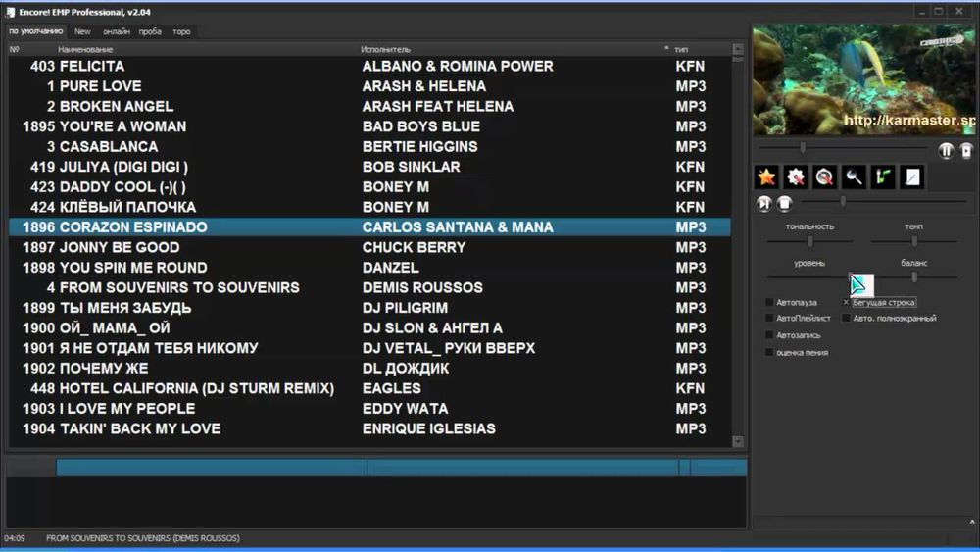The width and height of the screenshot is (980, 552).
Task: Click the skip-to-next track button
Action: pyautogui.click(x=763, y=203)
